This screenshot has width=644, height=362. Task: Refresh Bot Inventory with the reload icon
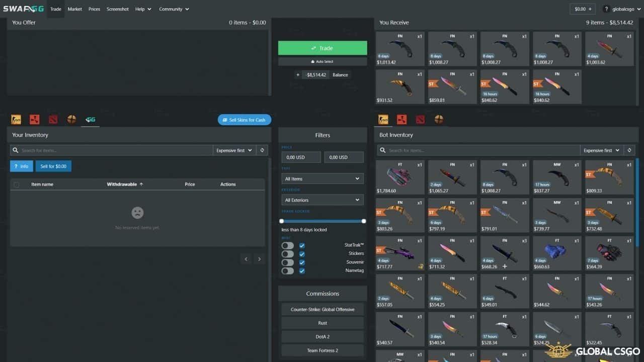pyautogui.click(x=629, y=150)
